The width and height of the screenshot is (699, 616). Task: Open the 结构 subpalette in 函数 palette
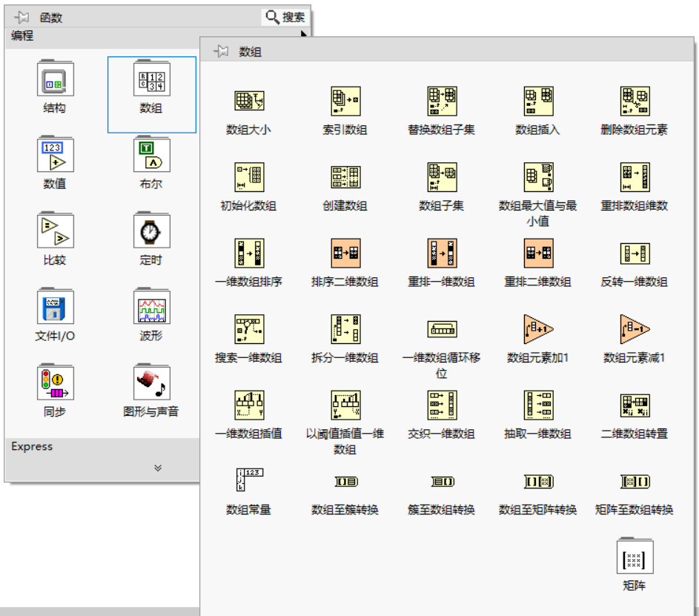(x=56, y=79)
